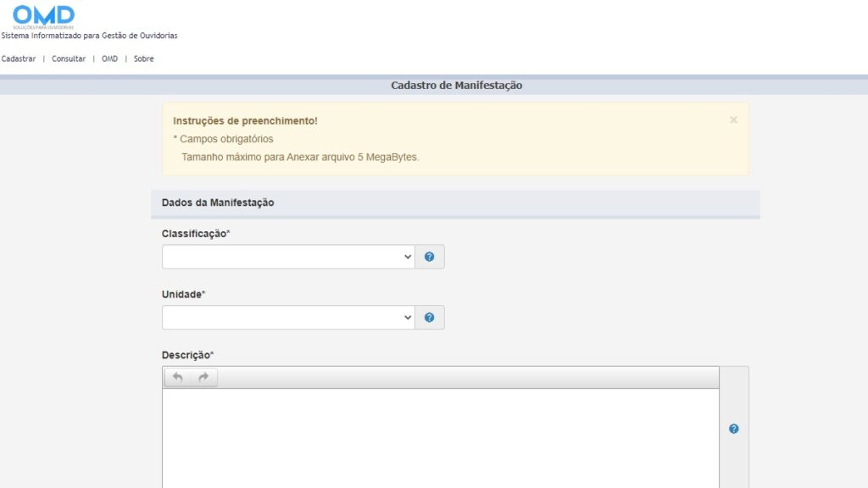868x488 pixels.
Task: Click the Classificação field label
Action: pos(196,234)
